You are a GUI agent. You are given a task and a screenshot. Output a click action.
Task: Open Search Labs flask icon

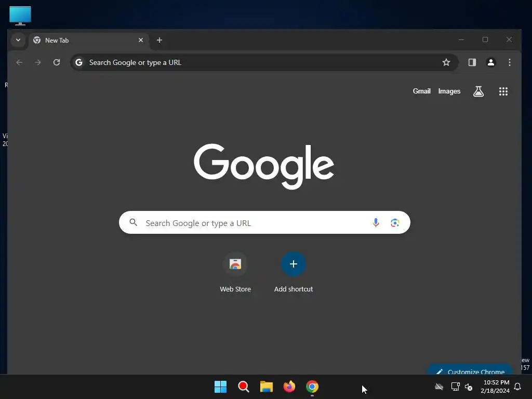(478, 91)
